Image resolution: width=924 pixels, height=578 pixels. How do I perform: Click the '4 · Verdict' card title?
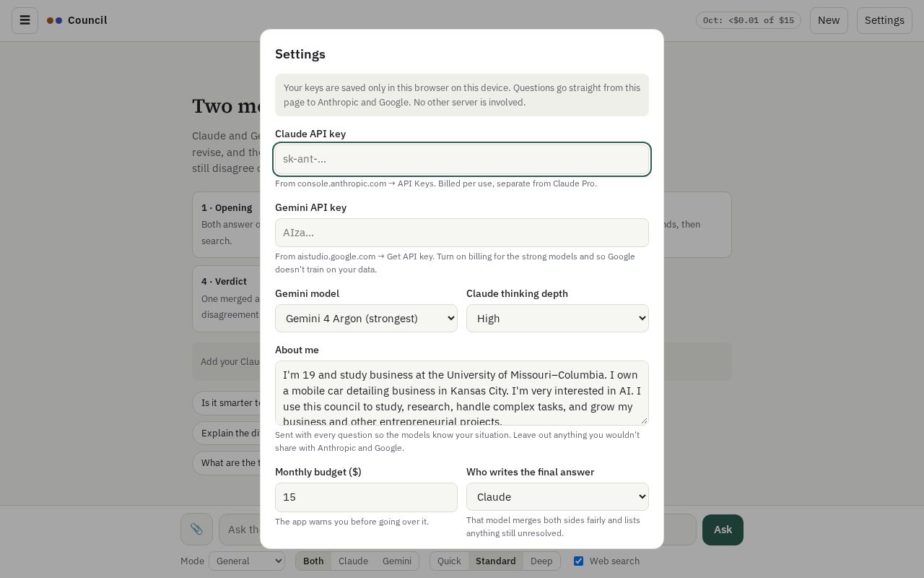click(x=224, y=281)
